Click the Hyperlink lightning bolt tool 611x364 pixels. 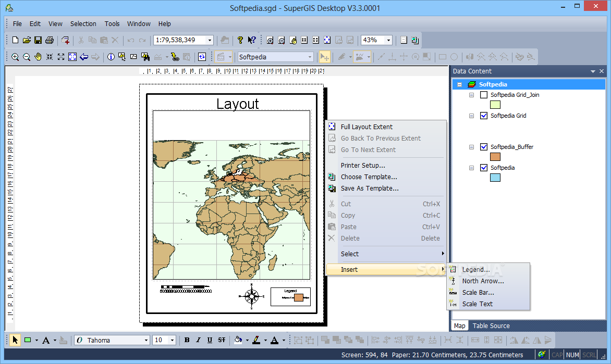[x=175, y=57]
